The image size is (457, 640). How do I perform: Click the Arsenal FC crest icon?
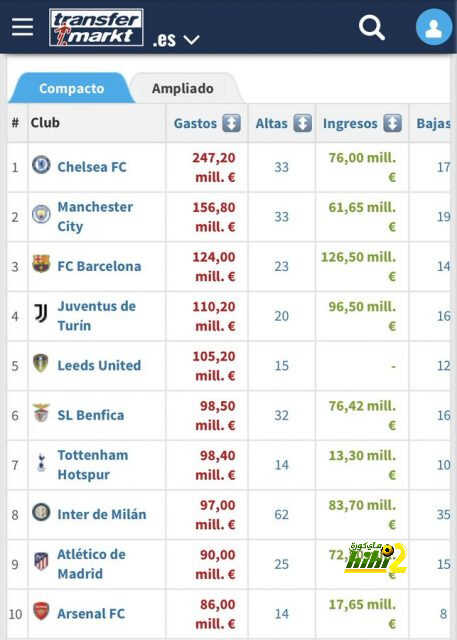point(41,611)
